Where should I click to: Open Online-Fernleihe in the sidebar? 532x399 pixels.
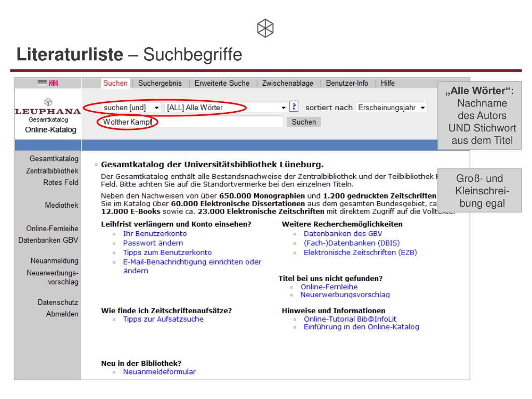(x=52, y=229)
